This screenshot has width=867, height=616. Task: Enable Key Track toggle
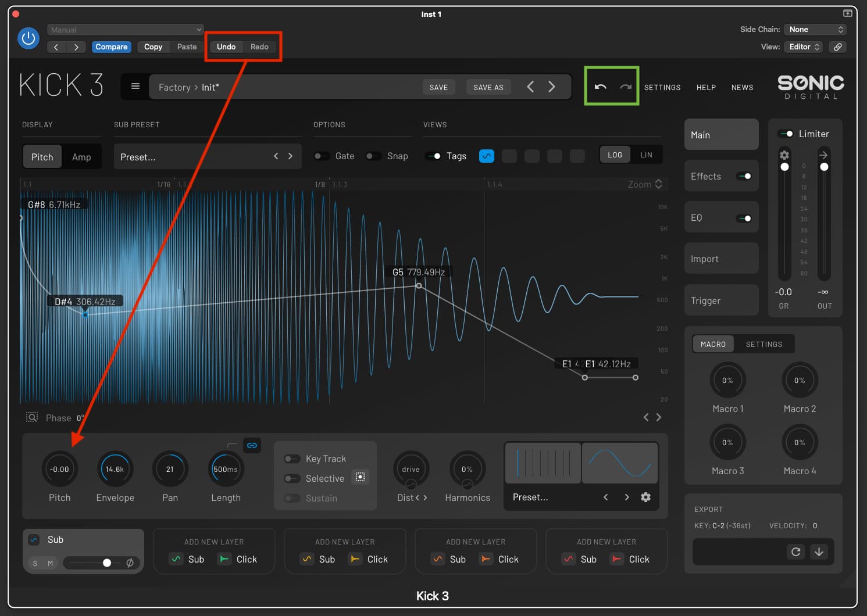click(x=292, y=459)
